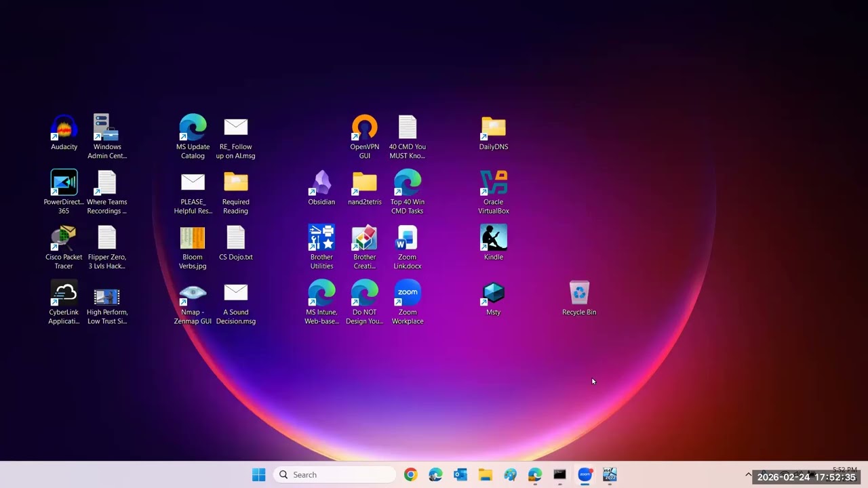Viewport: 868px width, 488px height.
Task: Select the Obsidian desktop shortcut
Action: pos(321,188)
